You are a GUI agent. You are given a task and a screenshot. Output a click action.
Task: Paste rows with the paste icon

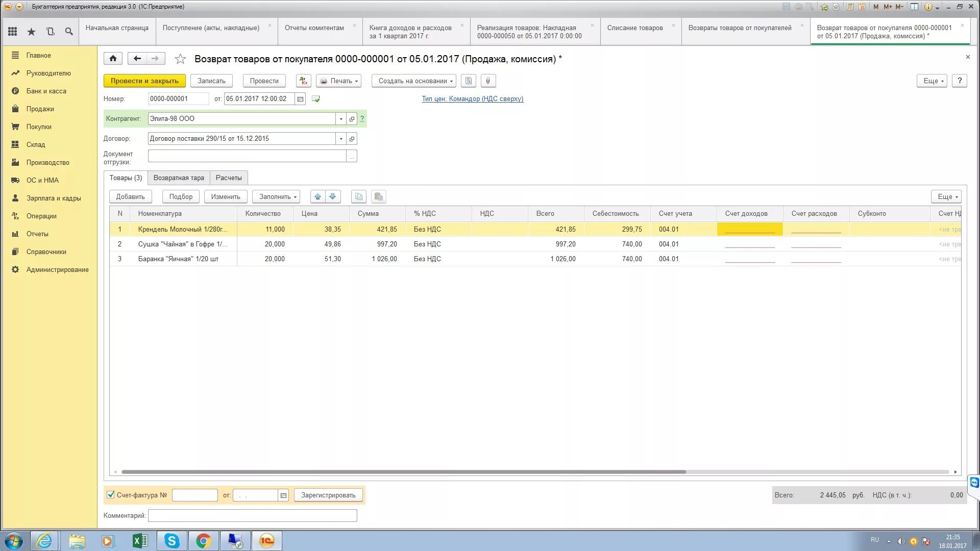[378, 197]
